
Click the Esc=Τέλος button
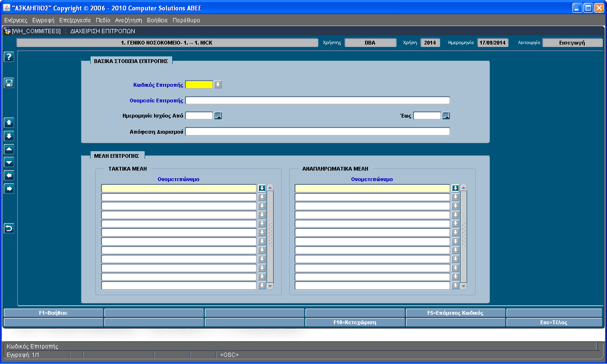pos(554,322)
